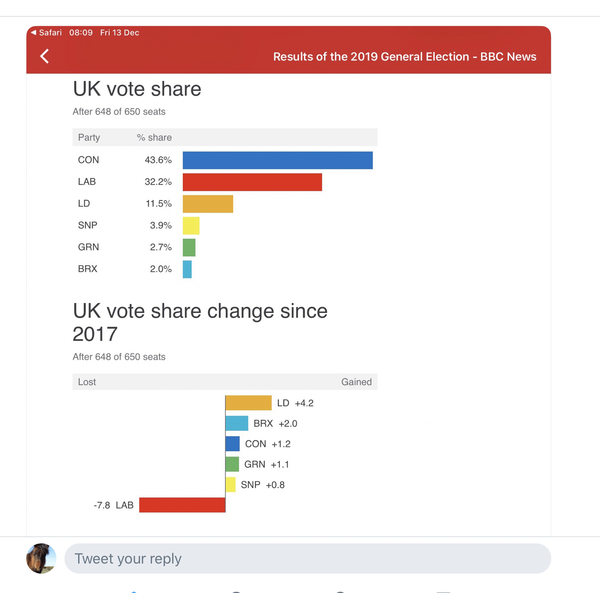Tap the orange LD 11.5% vote share bar
Screen dimensions: 600x593
click(x=208, y=204)
